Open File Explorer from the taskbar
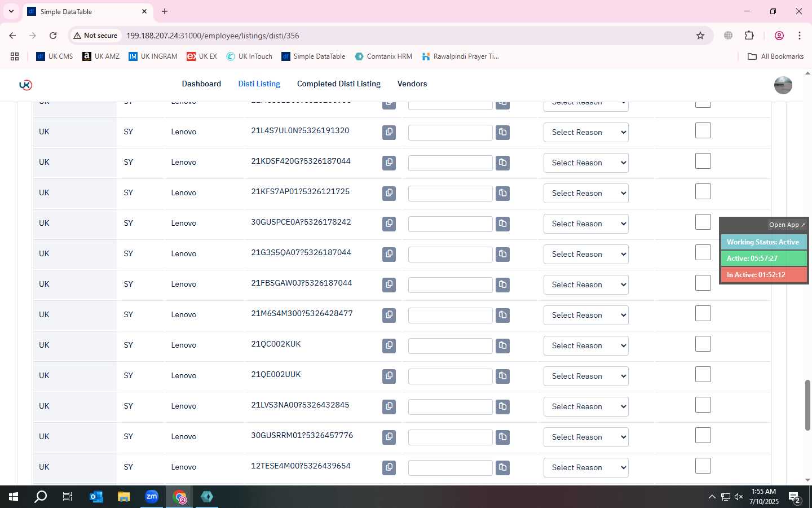 [124, 497]
